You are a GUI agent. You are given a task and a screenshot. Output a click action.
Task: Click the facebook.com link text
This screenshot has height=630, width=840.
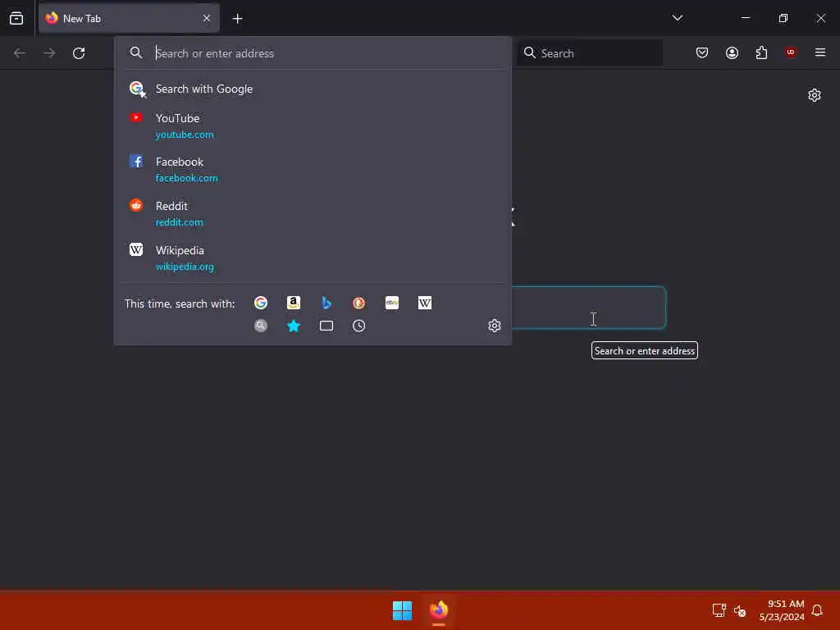pyautogui.click(x=187, y=178)
